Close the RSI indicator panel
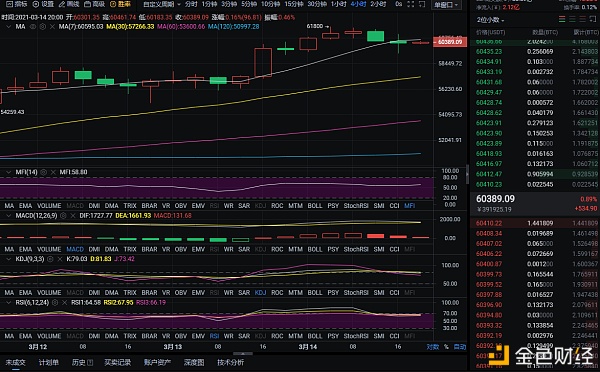This screenshot has width=600, height=372. pos(64,303)
